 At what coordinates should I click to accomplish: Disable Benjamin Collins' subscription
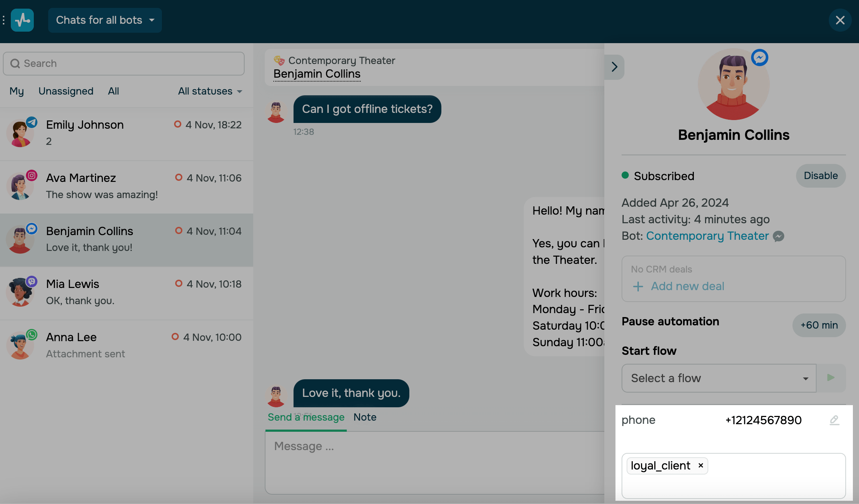[821, 176]
